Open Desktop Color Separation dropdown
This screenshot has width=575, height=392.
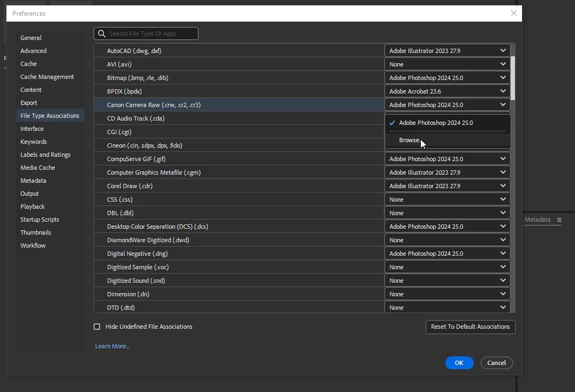447,227
